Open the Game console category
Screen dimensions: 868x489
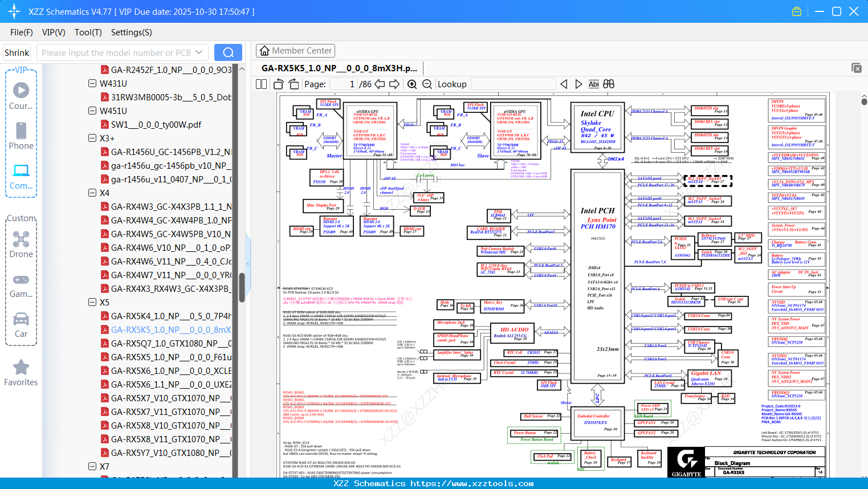click(x=21, y=285)
